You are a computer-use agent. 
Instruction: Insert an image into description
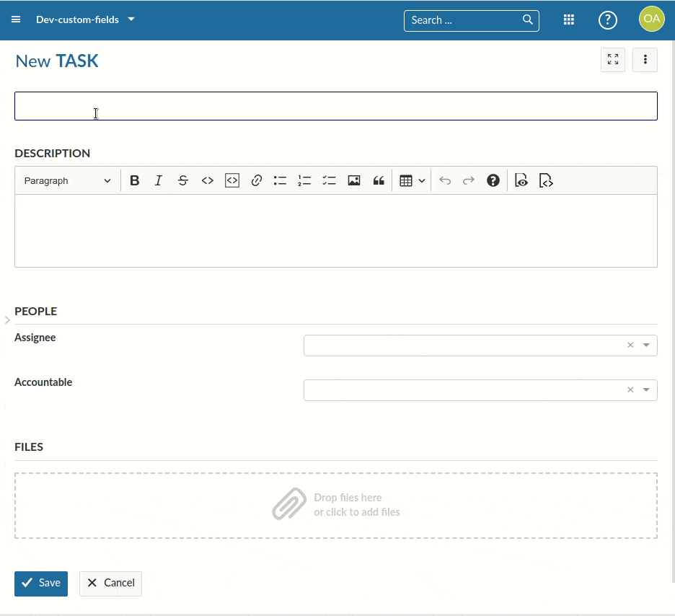(x=353, y=181)
